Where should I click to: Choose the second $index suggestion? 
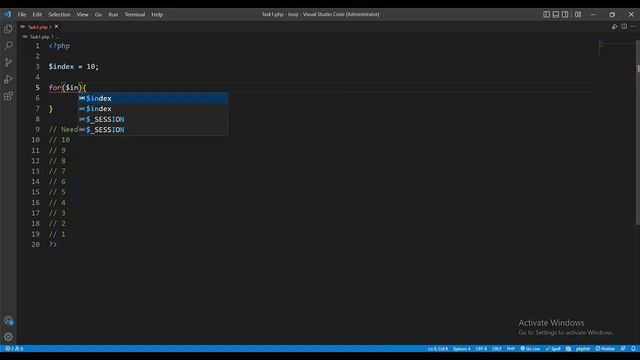click(153, 109)
